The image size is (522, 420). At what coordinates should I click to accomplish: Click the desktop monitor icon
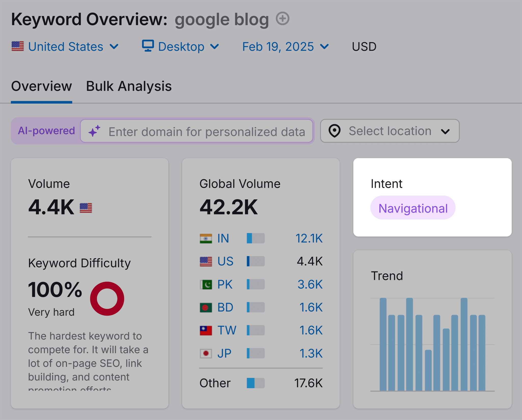(x=148, y=46)
